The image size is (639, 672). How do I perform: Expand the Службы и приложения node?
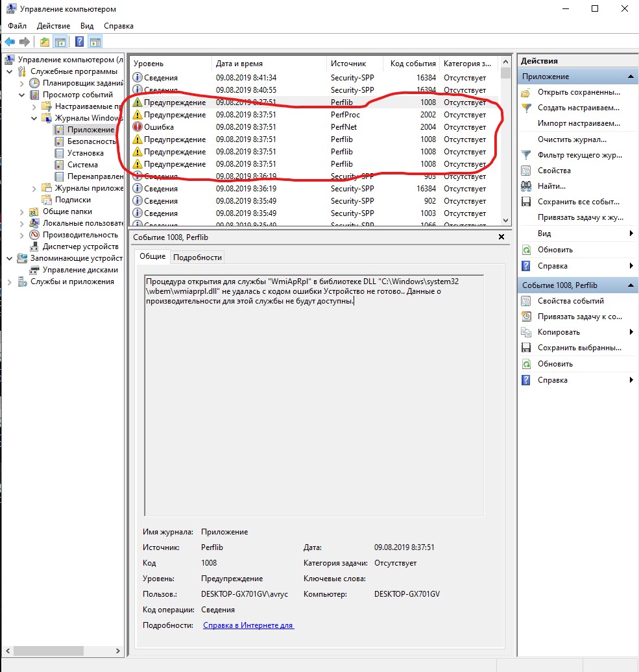pos(10,282)
